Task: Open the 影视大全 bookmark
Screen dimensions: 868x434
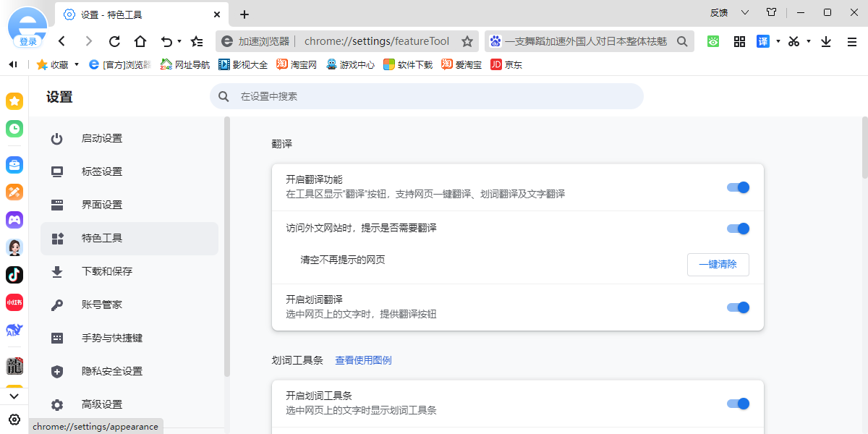Action: (x=243, y=64)
